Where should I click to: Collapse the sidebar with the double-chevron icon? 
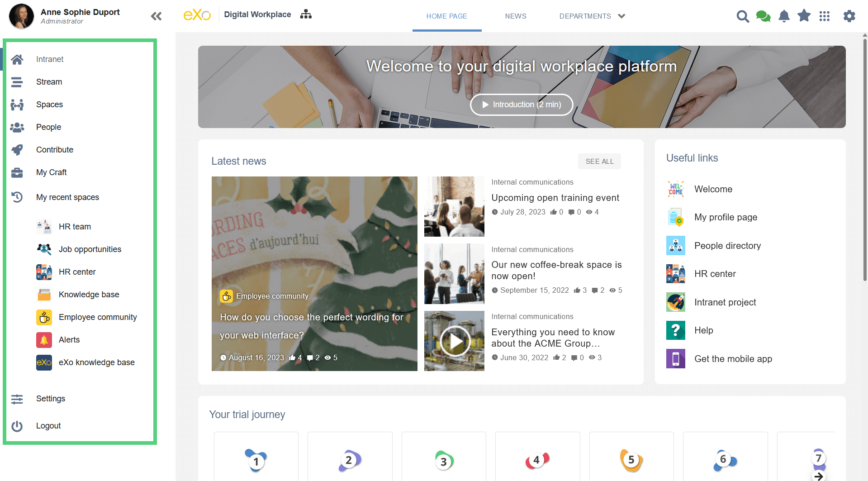(156, 16)
